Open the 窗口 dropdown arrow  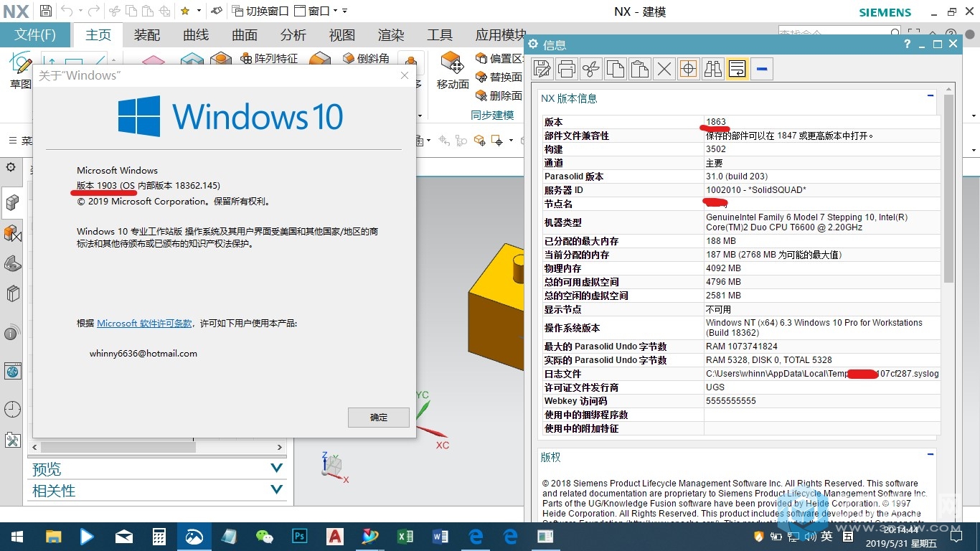(334, 11)
